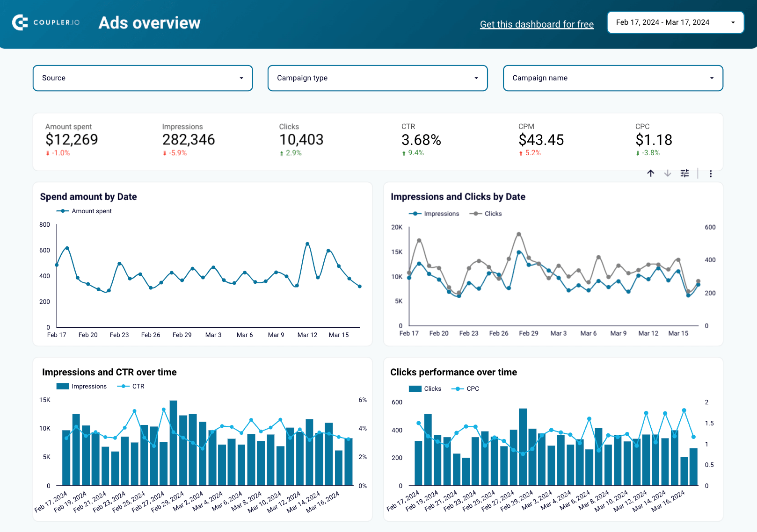
Task: Open the Campaign name dropdown
Action: [x=612, y=78]
